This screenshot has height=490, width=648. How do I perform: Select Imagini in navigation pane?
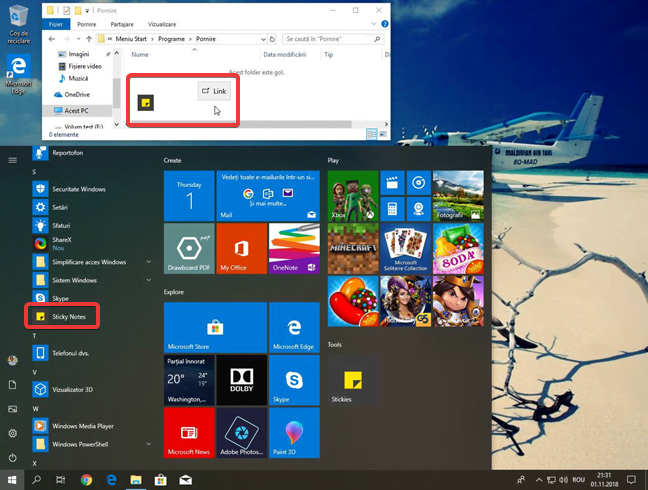point(79,54)
